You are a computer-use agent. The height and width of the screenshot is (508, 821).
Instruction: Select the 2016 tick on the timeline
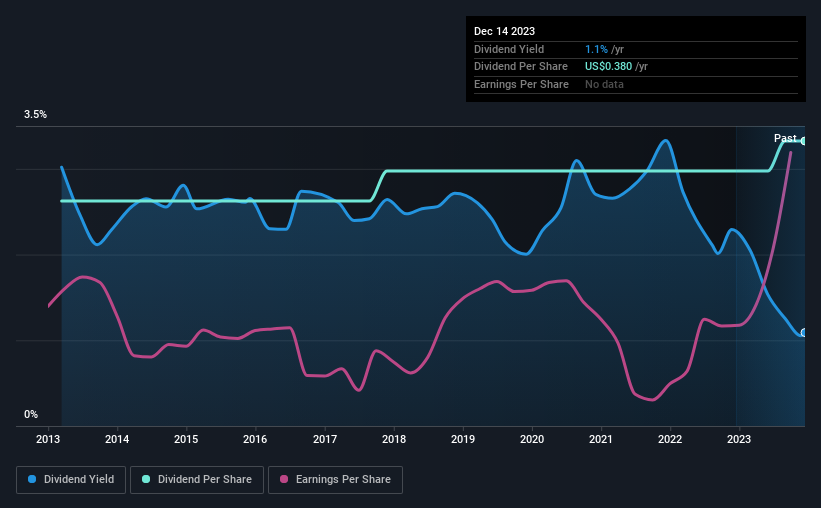click(255, 439)
